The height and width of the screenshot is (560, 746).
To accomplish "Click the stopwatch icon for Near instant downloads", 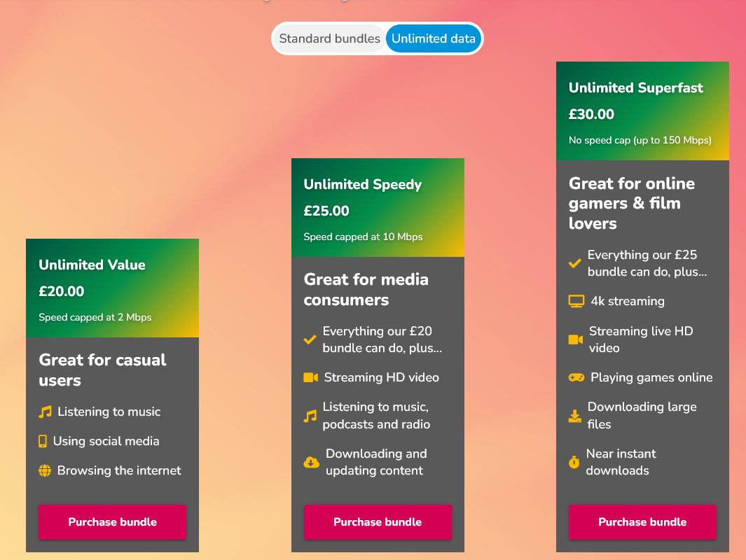I will coord(574,462).
